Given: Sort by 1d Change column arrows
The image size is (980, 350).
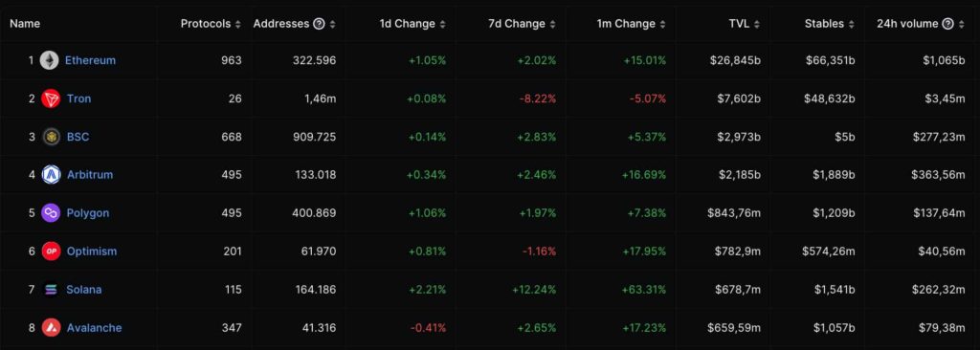Looking at the screenshot, I should coord(442,24).
